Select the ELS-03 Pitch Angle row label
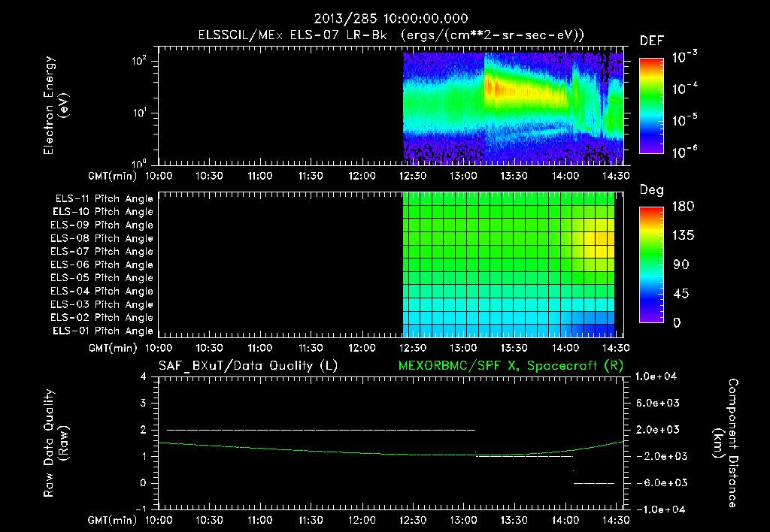Image resolution: width=770 pixels, height=532 pixels. tap(102, 305)
